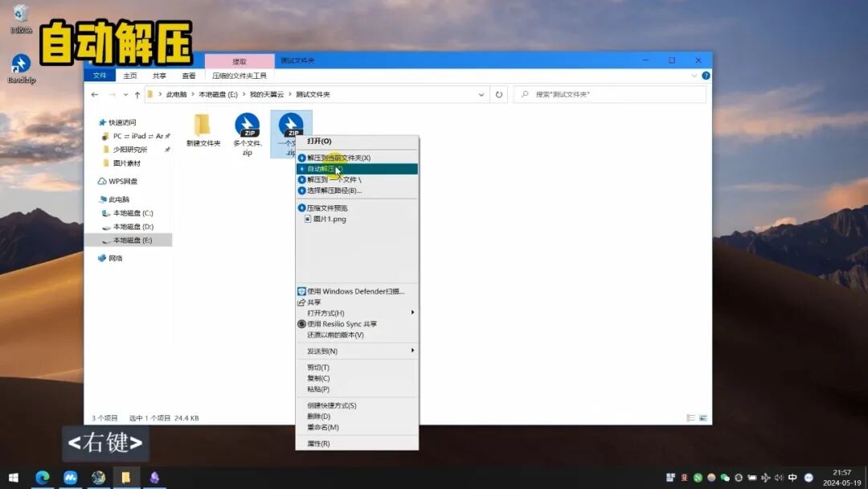868x489 pixels.
Task: Click the Windows Start button
Action: coord(13,478)
